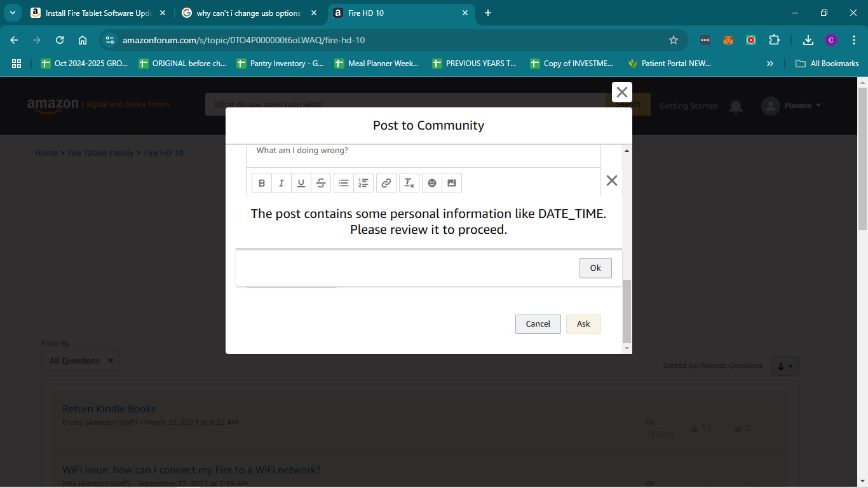868x488 pixels.
Task: Insert an image into the post
Action: click(x=452, y=183)
